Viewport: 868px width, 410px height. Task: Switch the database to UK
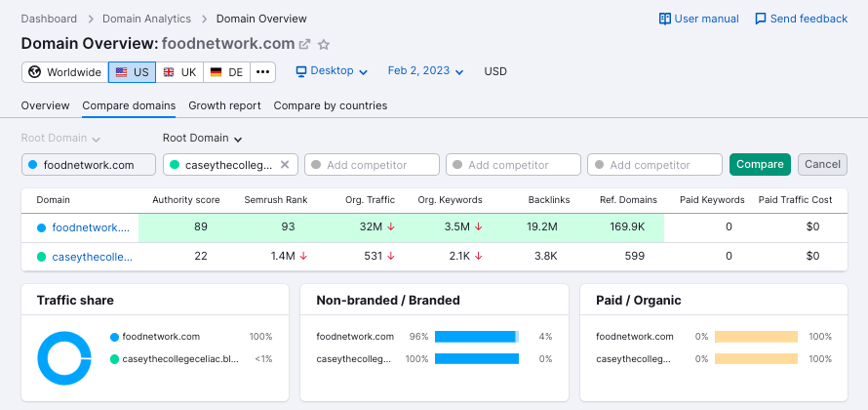pos(179,72)
